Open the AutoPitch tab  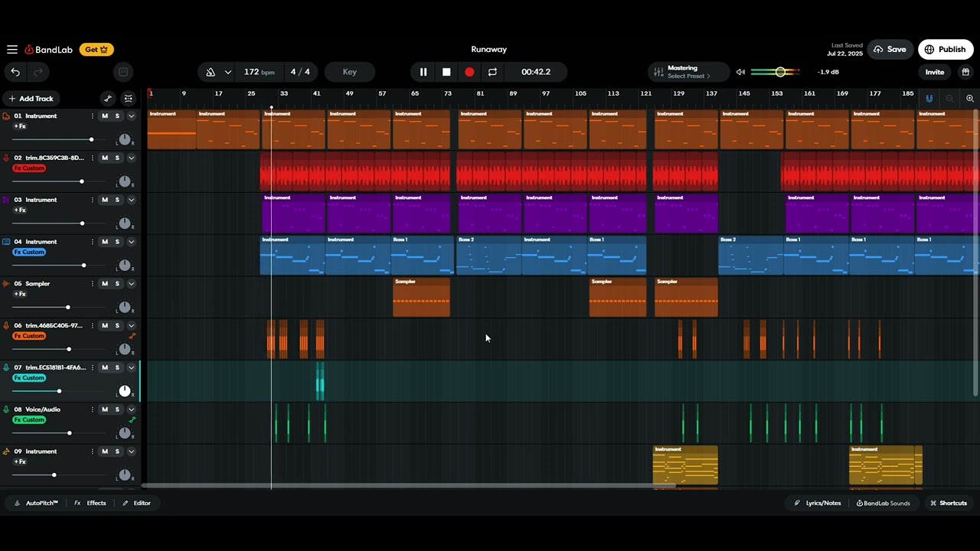[x=37, y=503]
